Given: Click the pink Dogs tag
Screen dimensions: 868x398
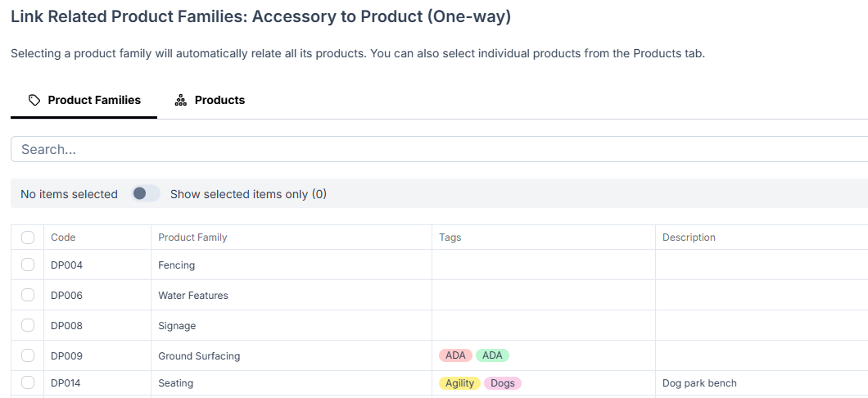Looking at the screenshot, I should (x=503, y=383).
